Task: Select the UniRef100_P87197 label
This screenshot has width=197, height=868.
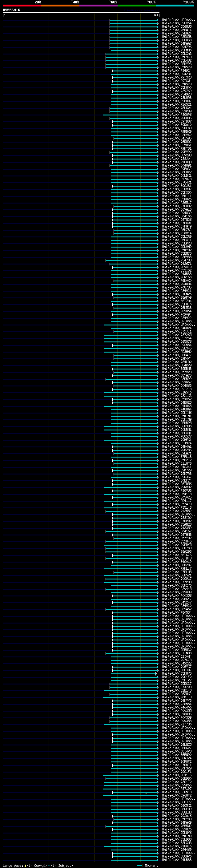Action: [x=177, y=789]
